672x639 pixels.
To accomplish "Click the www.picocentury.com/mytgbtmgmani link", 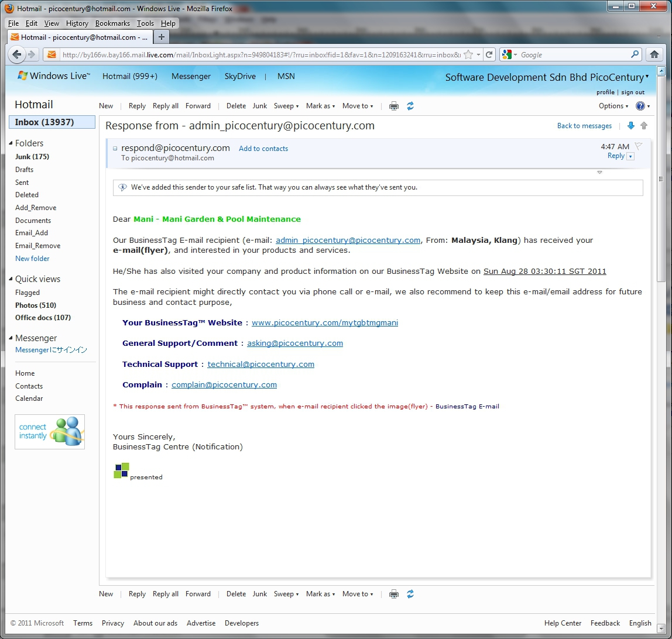I will coord(324,323).
